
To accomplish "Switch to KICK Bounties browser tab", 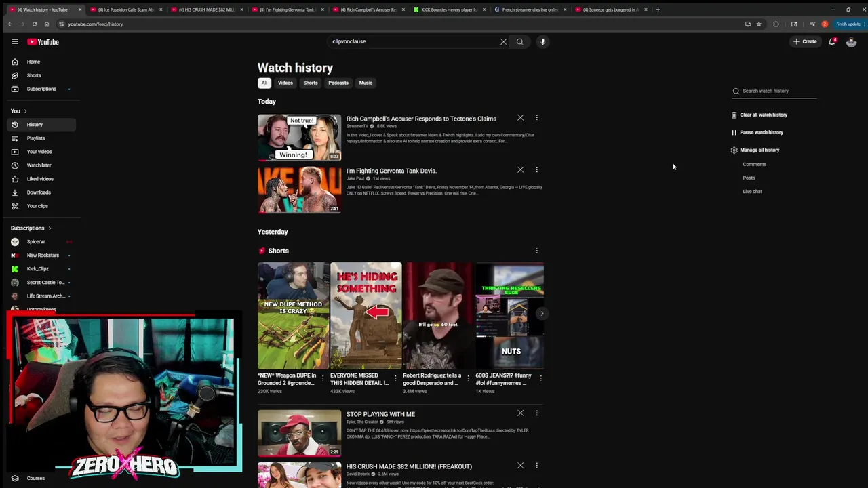I will 450,9.
